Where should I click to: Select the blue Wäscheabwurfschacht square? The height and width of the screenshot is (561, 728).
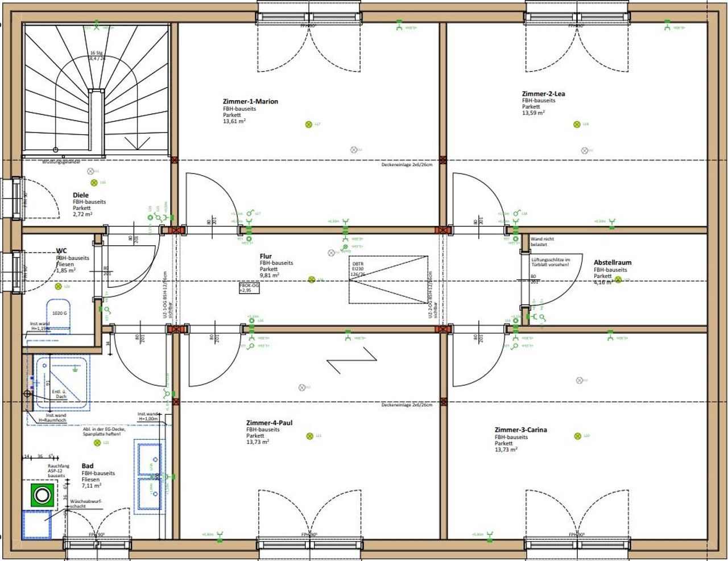click(x=36, y=525)
